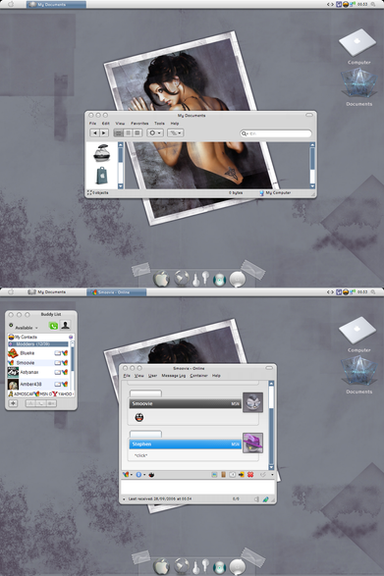
Task: Toggle the sound speaker icon in chat status bar
Action: pos(256,499)
